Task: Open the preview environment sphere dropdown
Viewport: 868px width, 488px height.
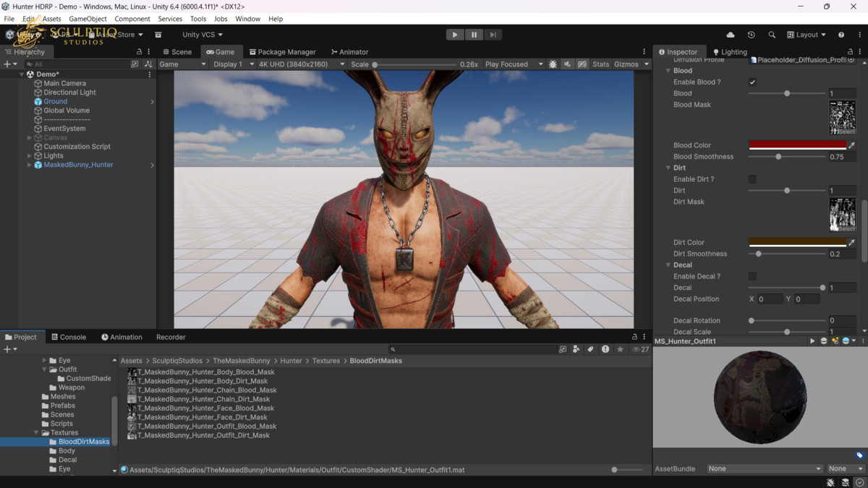Action: point(848,341)
